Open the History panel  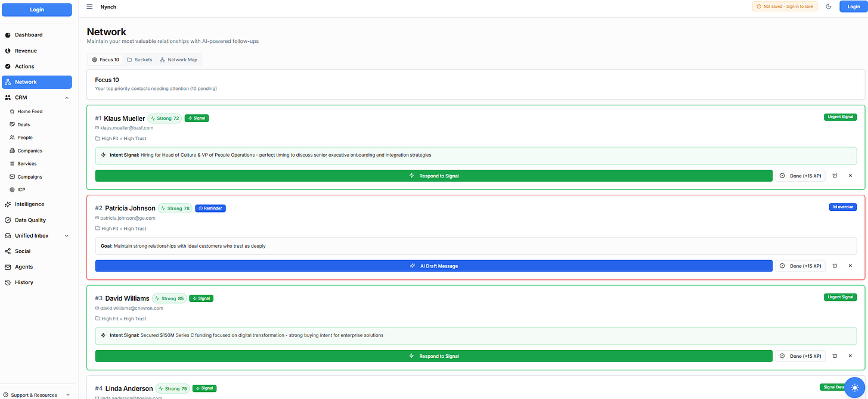[x=23, y=282]
